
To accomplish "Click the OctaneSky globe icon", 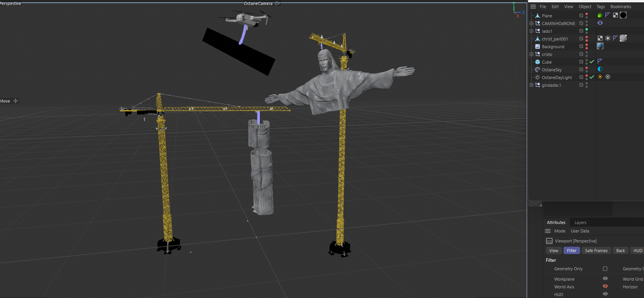I will coord(537,70).
